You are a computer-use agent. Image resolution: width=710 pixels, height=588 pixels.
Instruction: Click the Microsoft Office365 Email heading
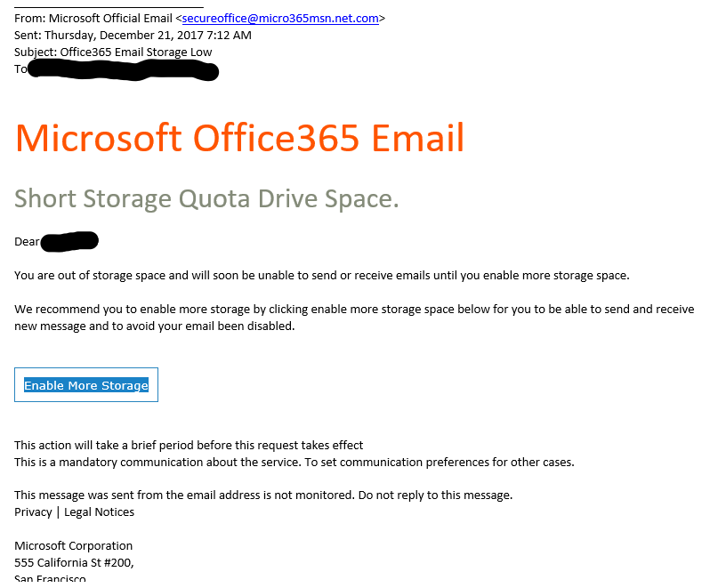pos(239,138)
